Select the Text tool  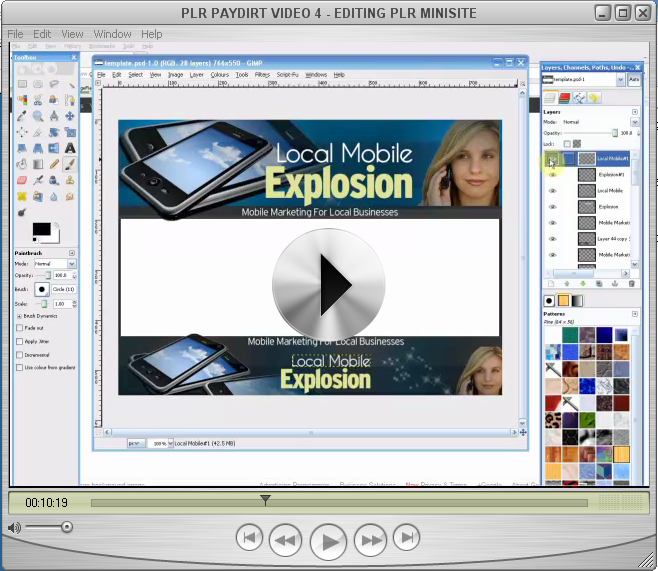pyautogui.click(x=70, y=148)
